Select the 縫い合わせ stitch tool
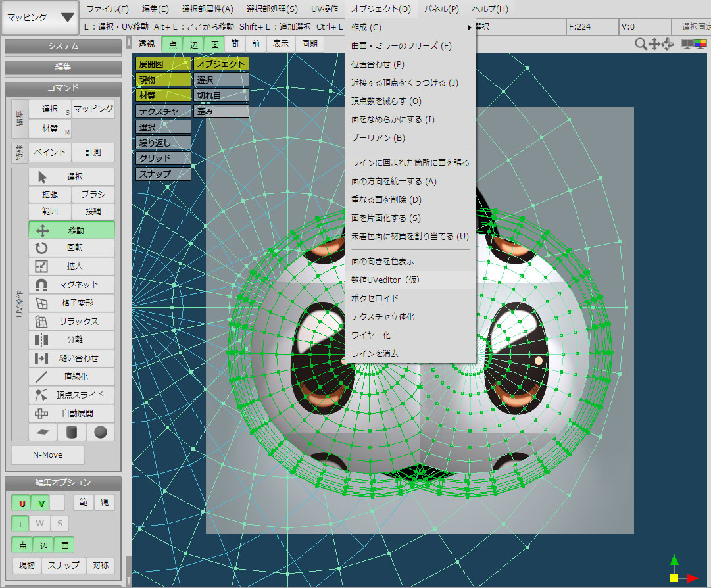This screenshot has height=588, width=711. point(72,358)
